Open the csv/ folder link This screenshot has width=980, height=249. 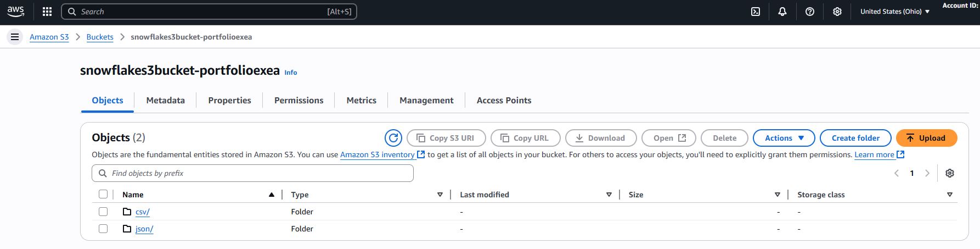tap(142, 212)
